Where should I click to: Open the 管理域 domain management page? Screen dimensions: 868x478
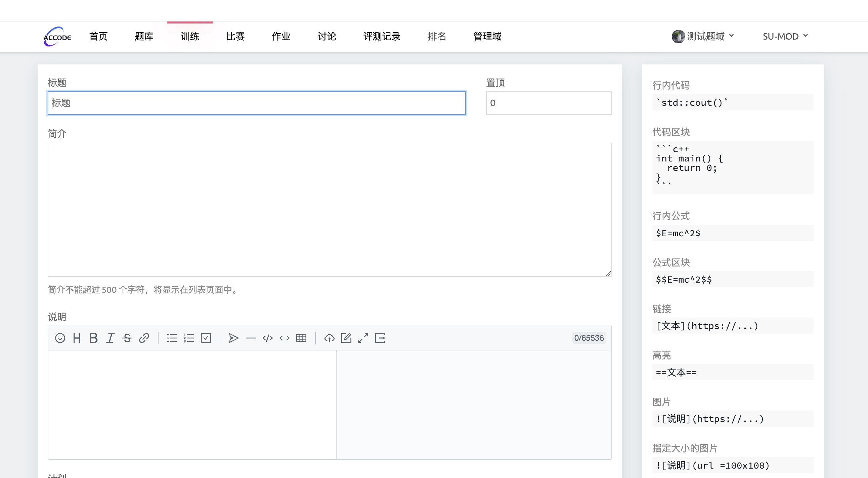click(487, 36)
